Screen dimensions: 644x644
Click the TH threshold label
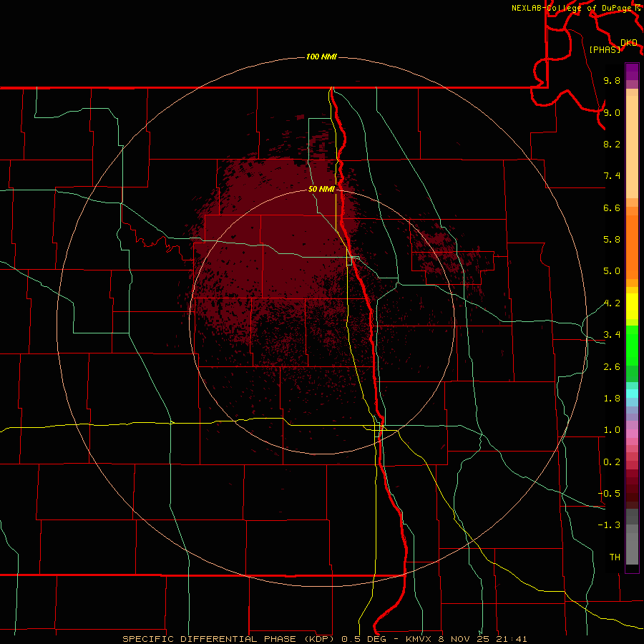pos(615,557)
